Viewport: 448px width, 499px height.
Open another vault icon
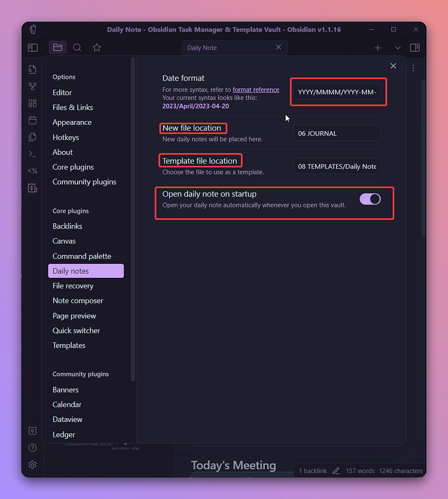pos(32,431)
